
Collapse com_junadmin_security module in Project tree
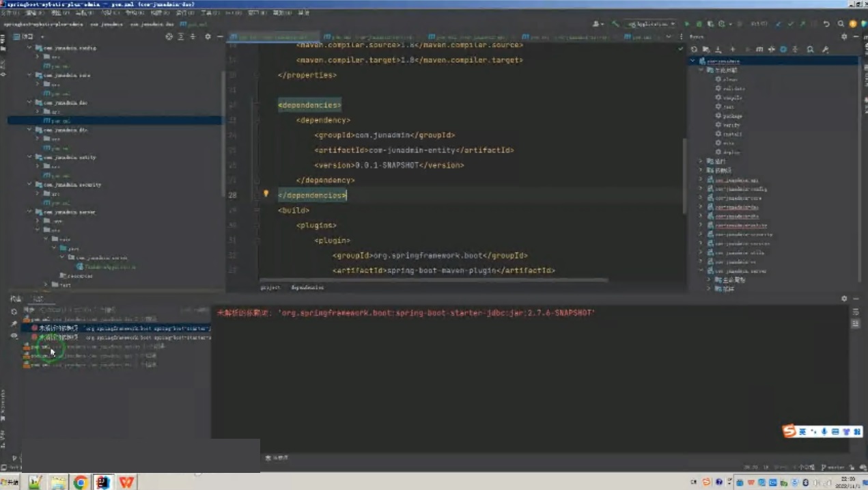coord(29,185)
